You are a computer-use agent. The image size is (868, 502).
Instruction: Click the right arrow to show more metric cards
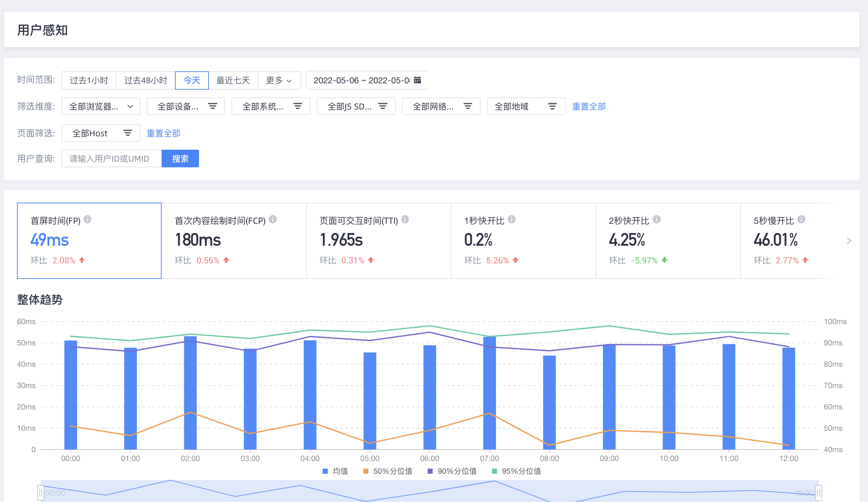[849, 241]
